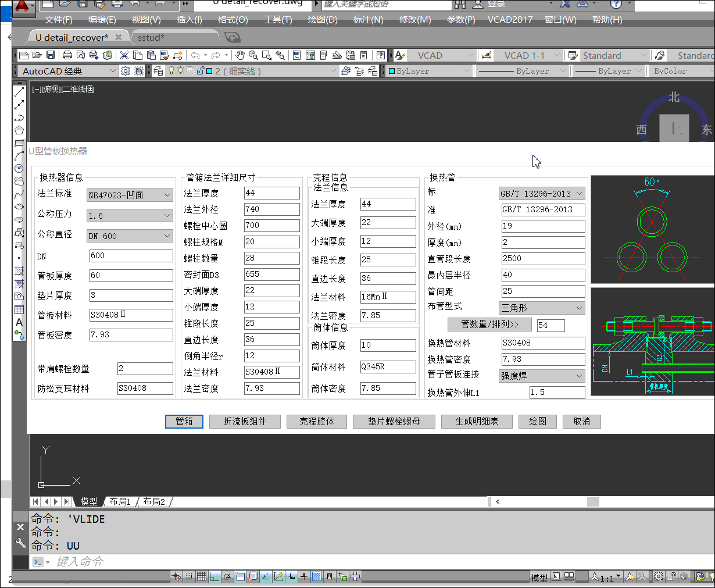The width and height of the screenshot is (715, 588).
Task: Select the Pan hand tool
Action: coord(239,55)
